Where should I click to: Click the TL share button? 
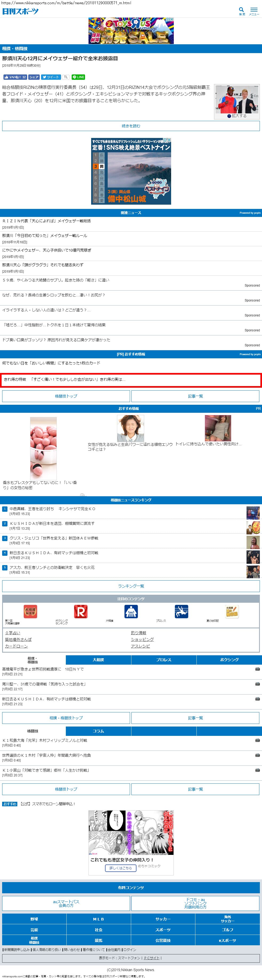pos(66,77)
